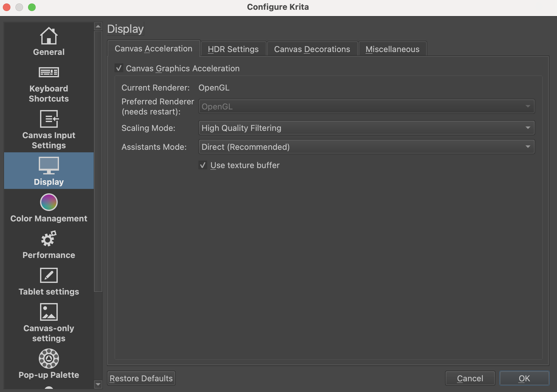
Task: Switch to the HDR Settings tab
Action: (233, 49)
